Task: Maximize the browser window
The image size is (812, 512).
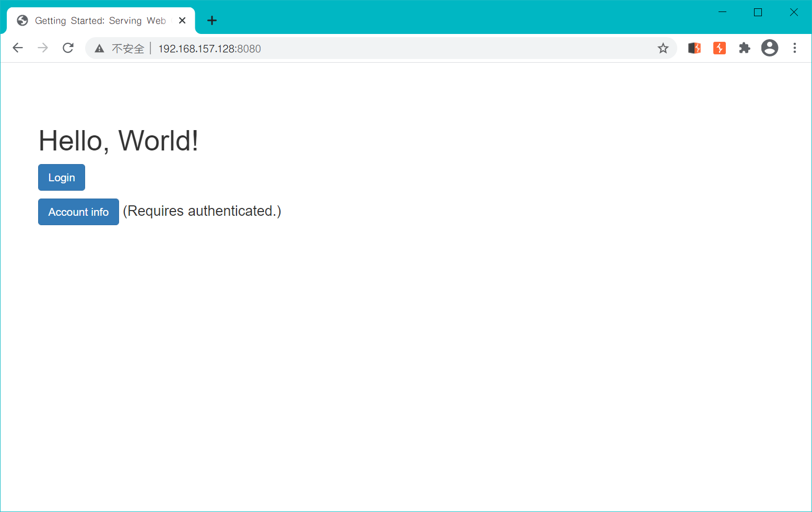Action: point(758,12)
